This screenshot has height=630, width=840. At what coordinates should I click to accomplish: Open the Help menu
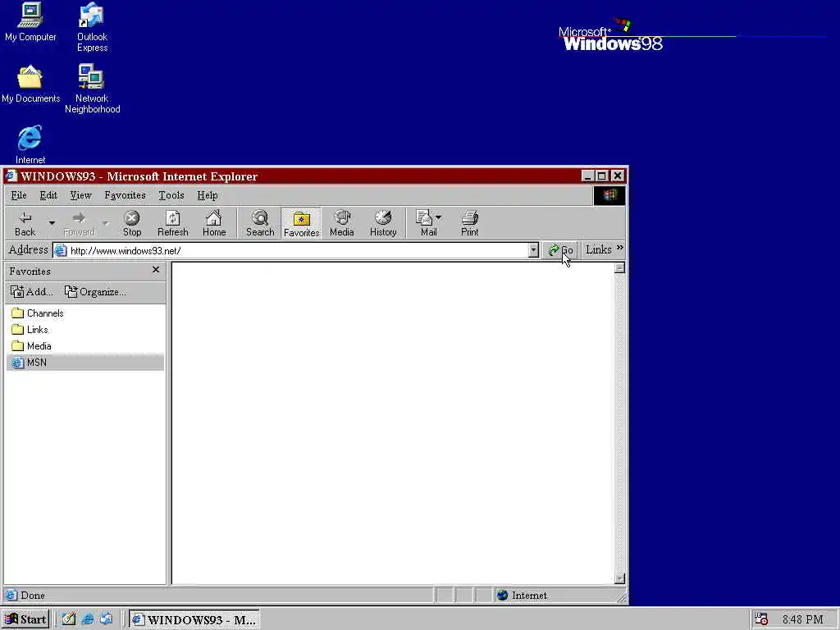coord(208,195)
